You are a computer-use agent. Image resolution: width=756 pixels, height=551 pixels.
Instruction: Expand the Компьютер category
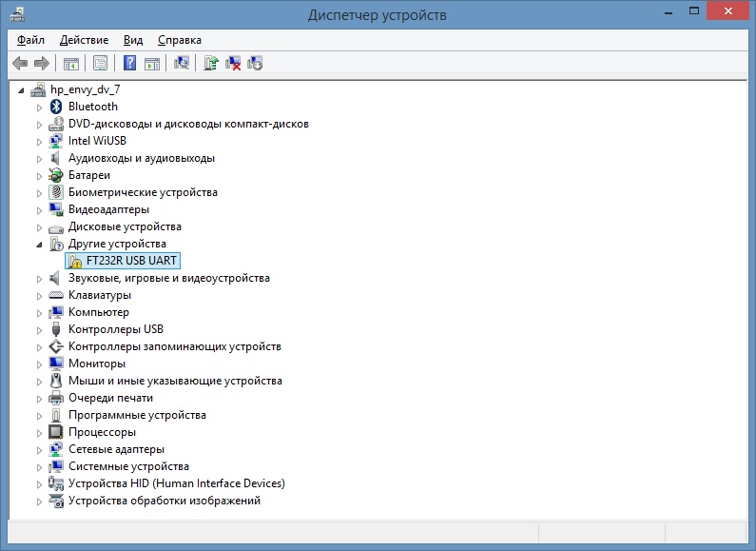click(x=39, y=313)
